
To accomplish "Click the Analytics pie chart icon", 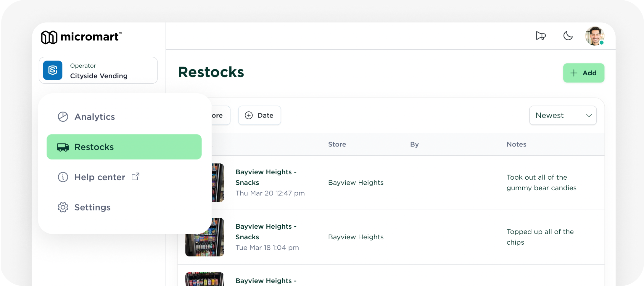I will click(63, 117).
